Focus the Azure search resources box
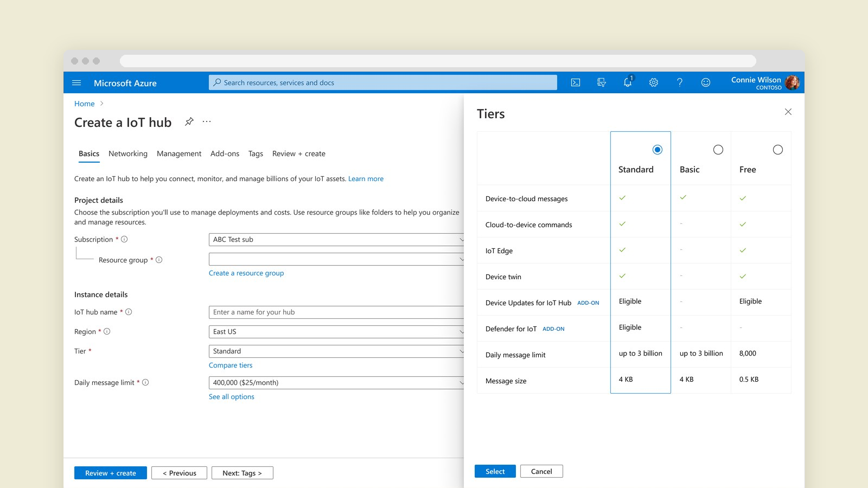Image resolution: width=868 pixels, height=488 pixels. pos(383,82)
